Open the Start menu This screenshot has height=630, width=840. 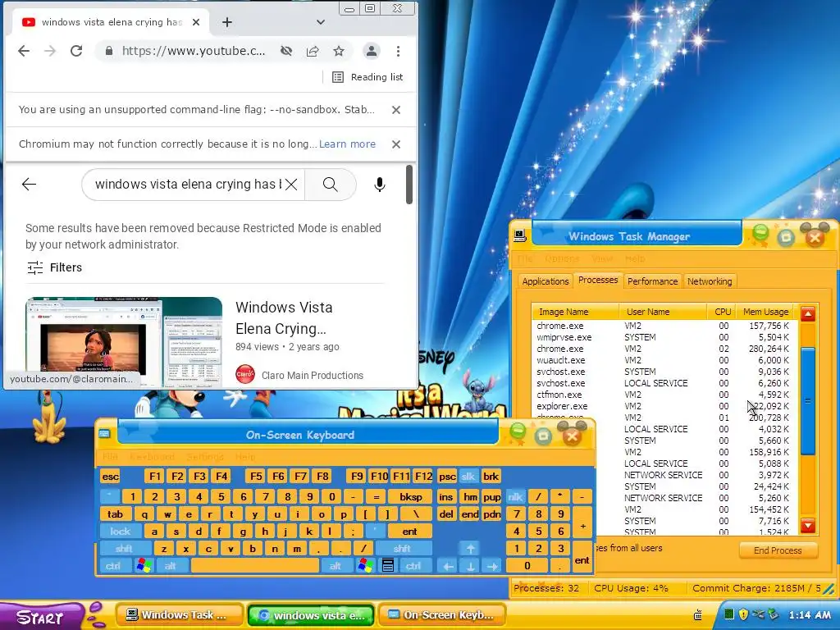[41, 617]
